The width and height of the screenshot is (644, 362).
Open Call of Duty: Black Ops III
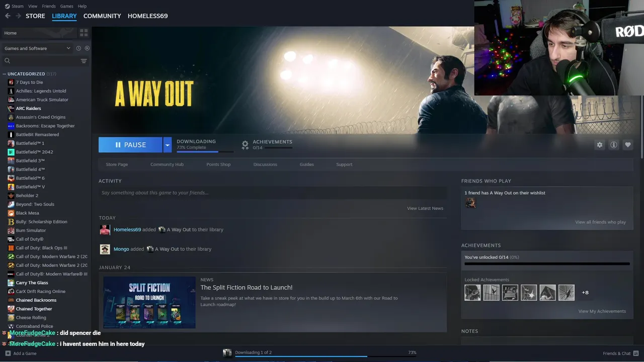[x=41, y=248]
